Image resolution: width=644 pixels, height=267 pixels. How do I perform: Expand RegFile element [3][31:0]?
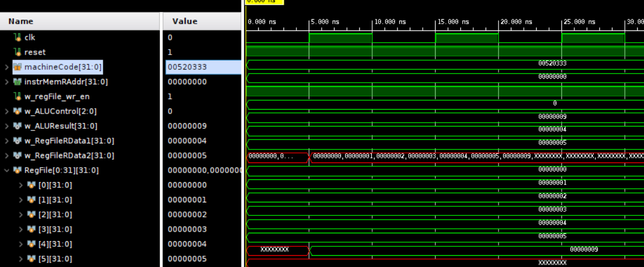click(x=21, y=229)
